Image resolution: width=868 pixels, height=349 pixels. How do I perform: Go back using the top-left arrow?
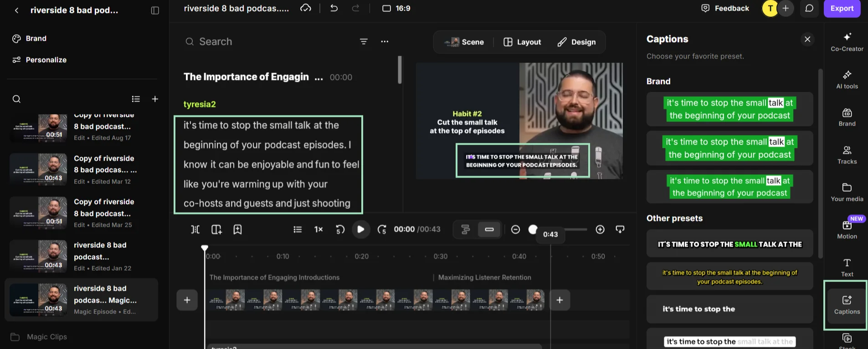[x=16, y=10]
